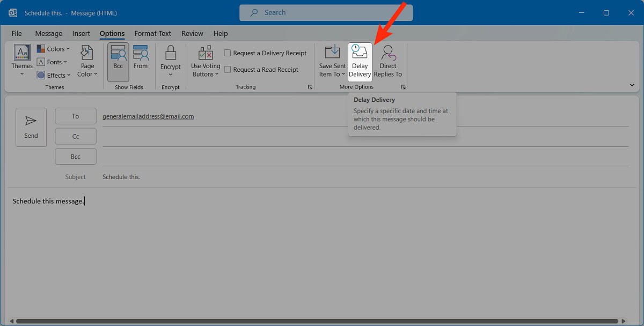
Task: Open the Insert ribbon tab
Action: (x=81, y=33)
